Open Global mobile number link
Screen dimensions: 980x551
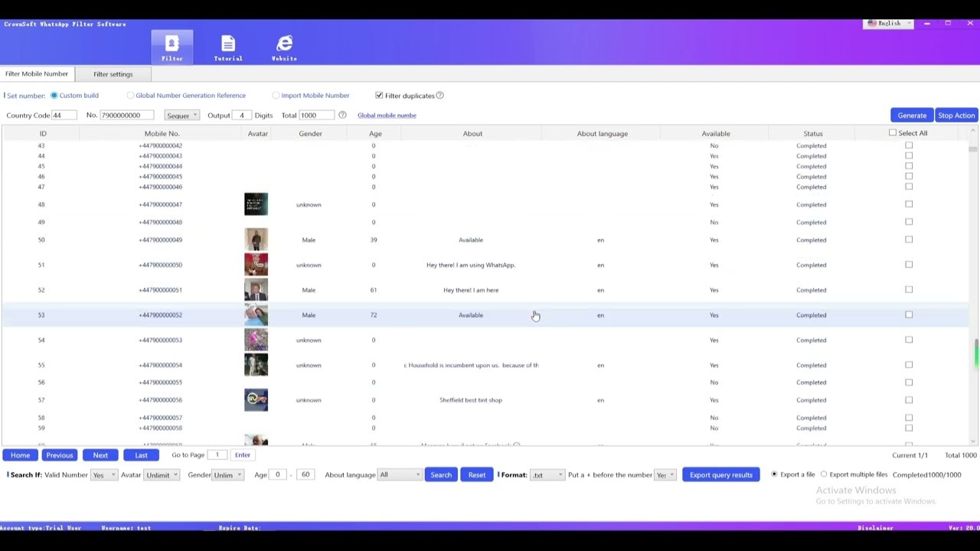pyautogui.click(x=387, y=116)
